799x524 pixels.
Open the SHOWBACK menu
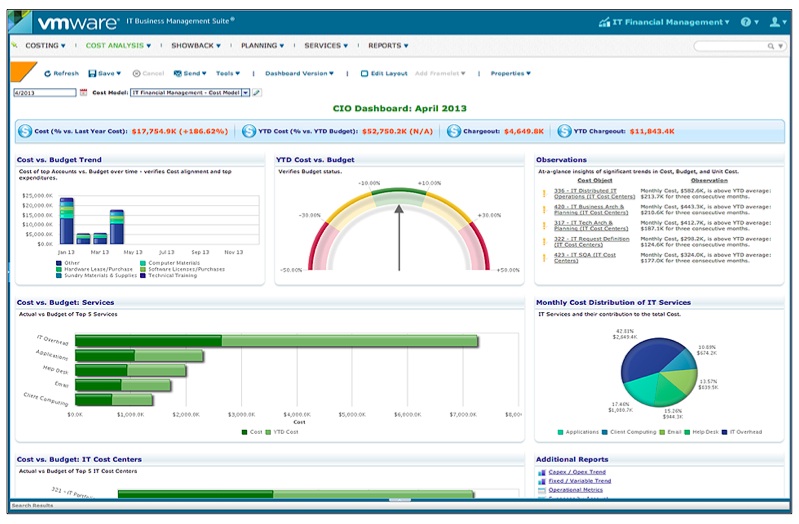click(196, 45)
